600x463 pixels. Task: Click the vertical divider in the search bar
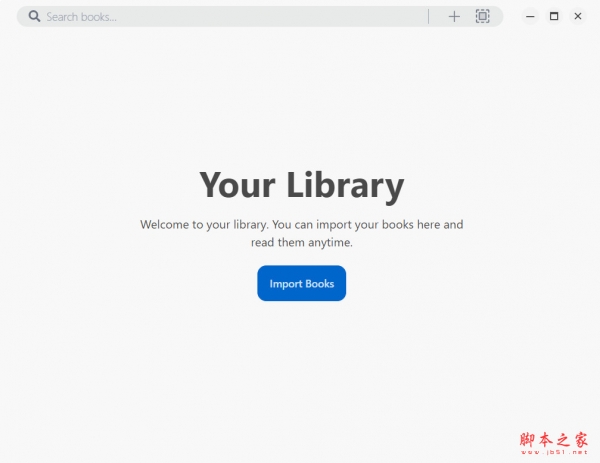(x=429, y=16)
